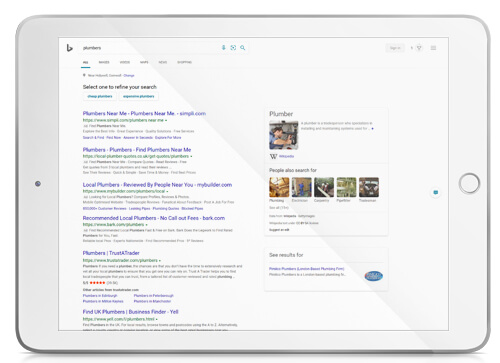The width and height of the screenshot is (500, 363).
Task: Open the Plumbers in Manchester link
Action: (152, 301)
